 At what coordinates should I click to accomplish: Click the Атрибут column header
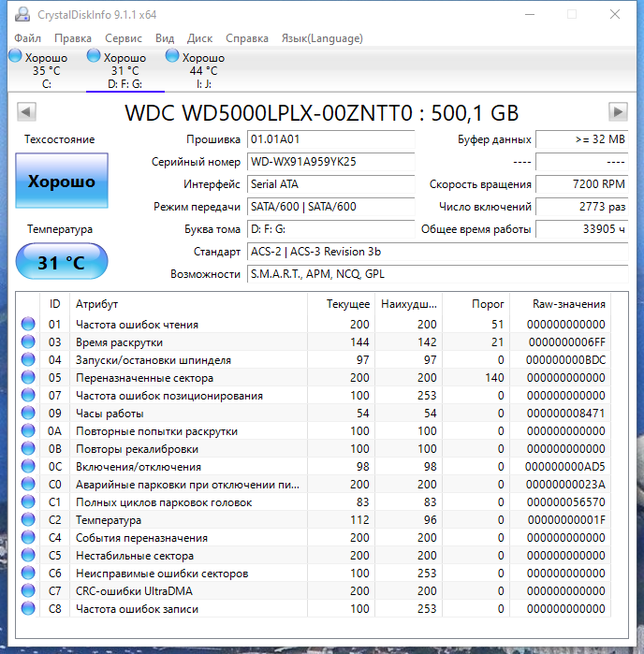pyautogui.click(x=97, y=304)
